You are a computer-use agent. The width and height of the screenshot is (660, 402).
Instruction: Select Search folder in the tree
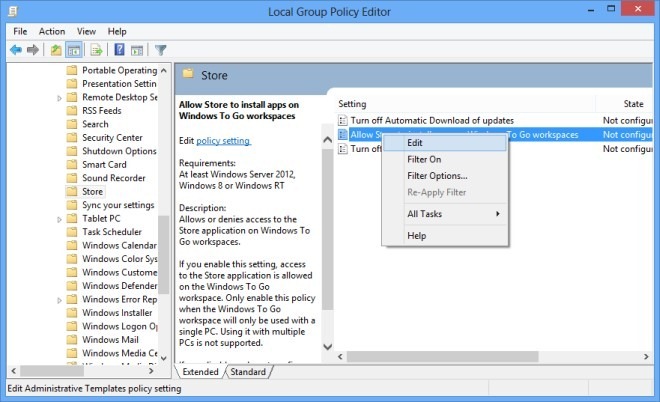tap(96, 124)
